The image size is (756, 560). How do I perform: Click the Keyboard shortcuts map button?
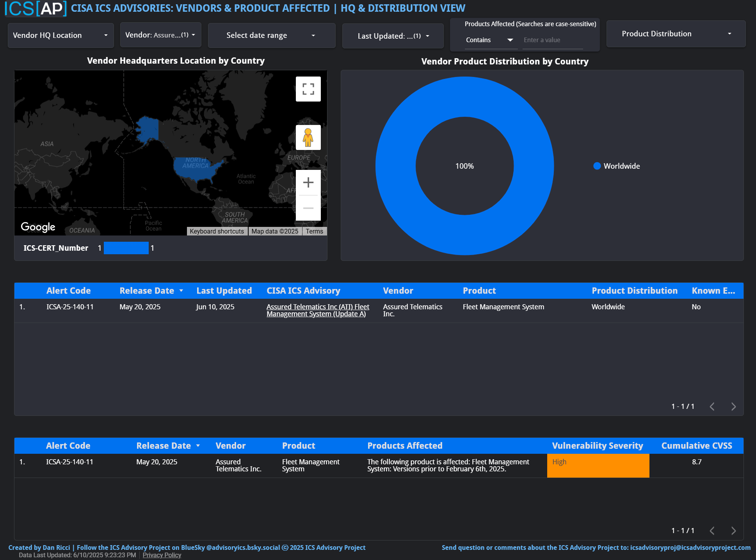coord(217,231)
